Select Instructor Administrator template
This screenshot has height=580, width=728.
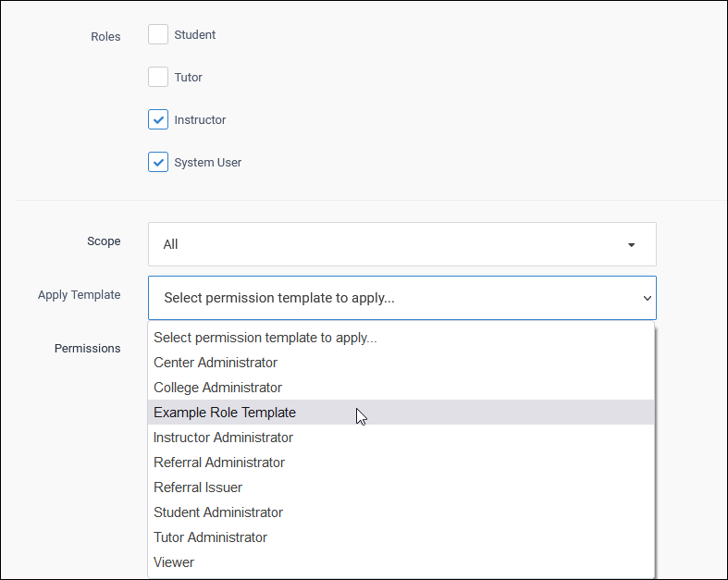point(223,438)
